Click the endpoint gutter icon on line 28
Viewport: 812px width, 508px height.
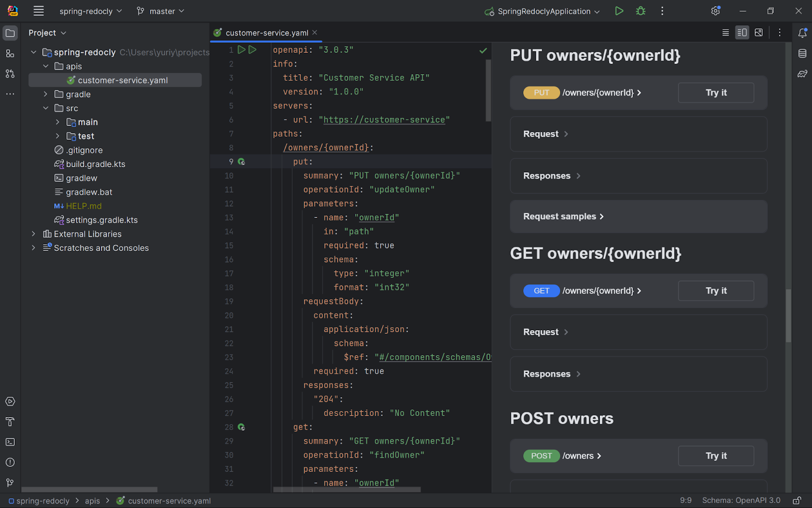pyautogui.click(x=242, y=427)
